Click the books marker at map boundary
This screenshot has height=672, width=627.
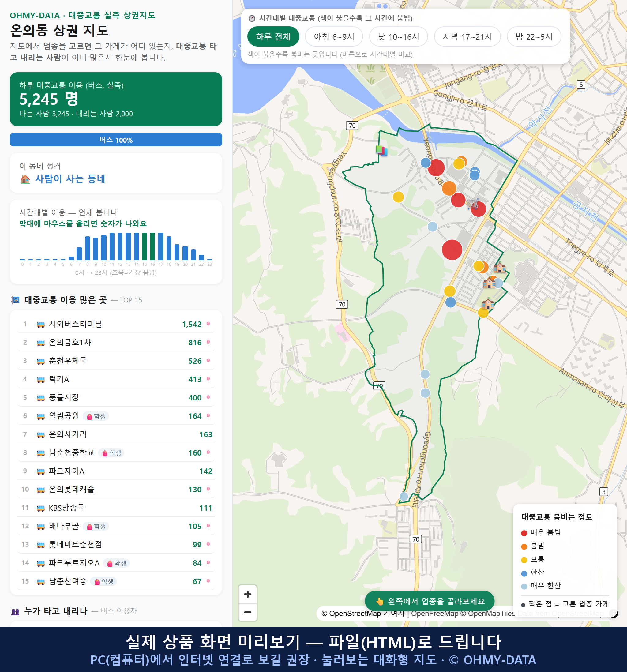(x=381, y=150)
